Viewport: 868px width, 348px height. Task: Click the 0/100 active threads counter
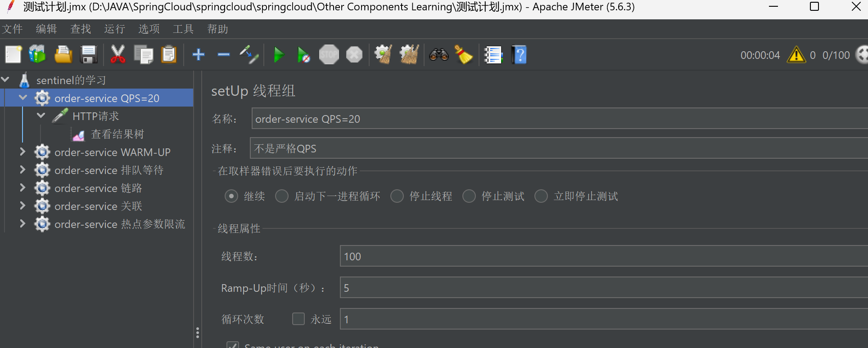pyautogui.click(x=836, y=55)
